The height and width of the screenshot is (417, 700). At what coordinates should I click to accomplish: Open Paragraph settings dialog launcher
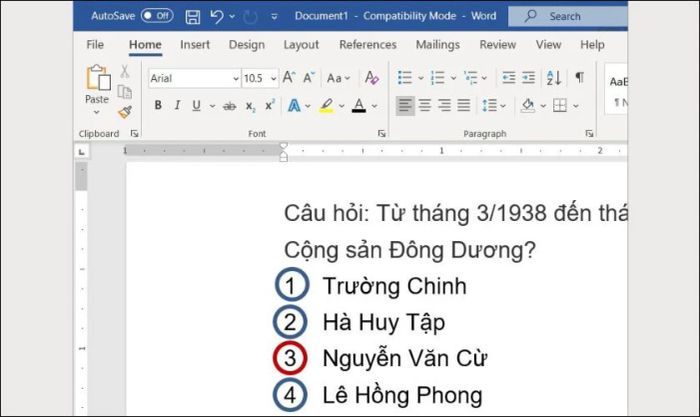[589, 133]
